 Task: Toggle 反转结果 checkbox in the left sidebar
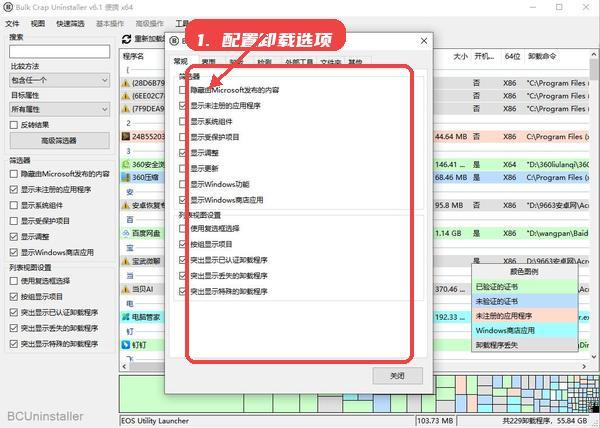(x=14, y=125)
